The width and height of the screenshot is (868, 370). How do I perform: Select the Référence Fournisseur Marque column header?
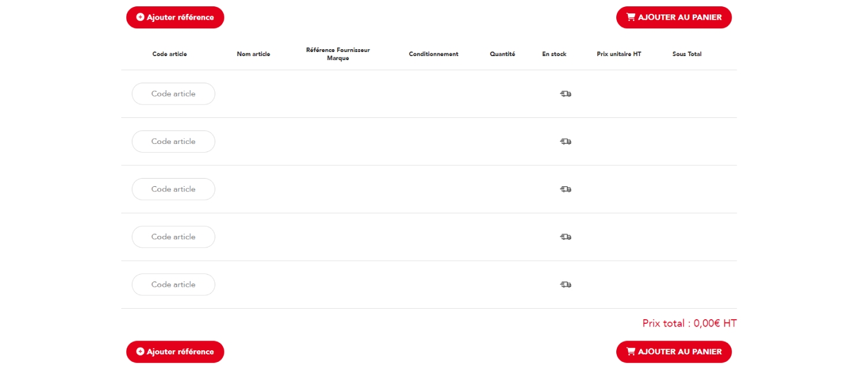pyautogui.click(x=338, y=54)
